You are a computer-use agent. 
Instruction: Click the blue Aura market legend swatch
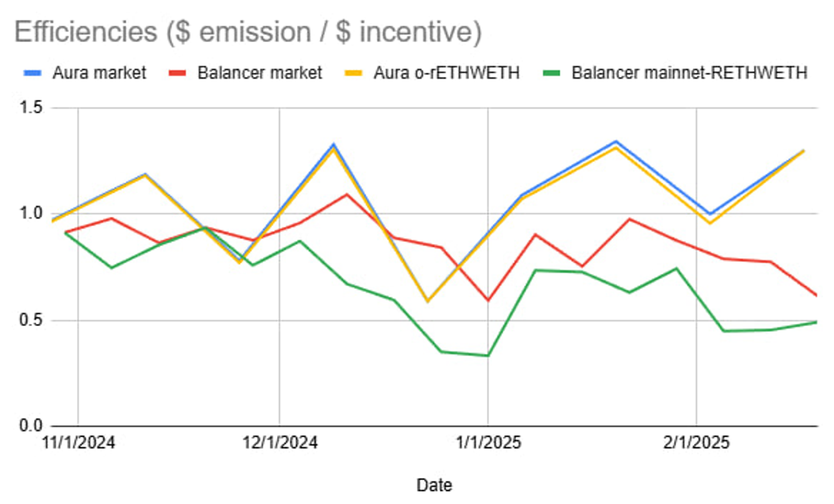pyautogui.click(x=33, y=73)
